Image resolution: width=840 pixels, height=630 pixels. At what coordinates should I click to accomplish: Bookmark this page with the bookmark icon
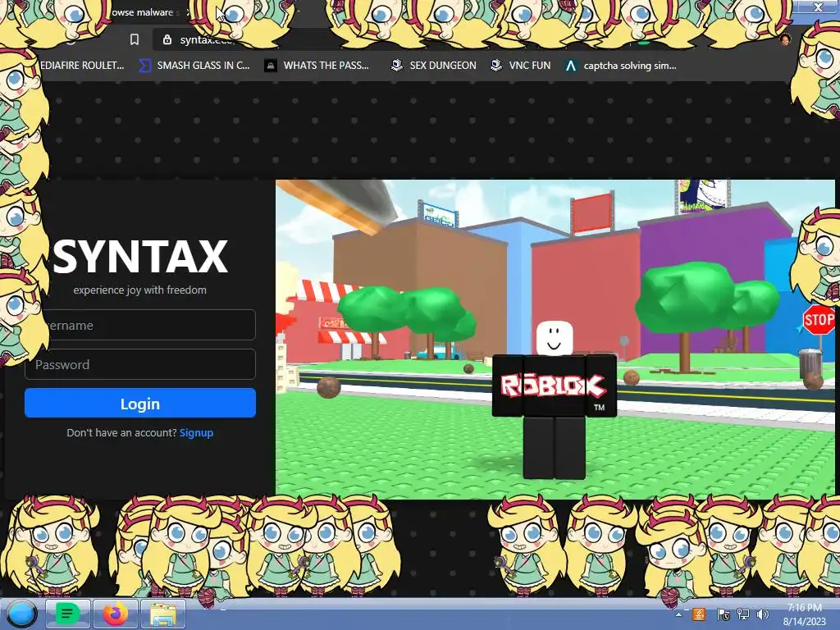(x=135, y=39)
